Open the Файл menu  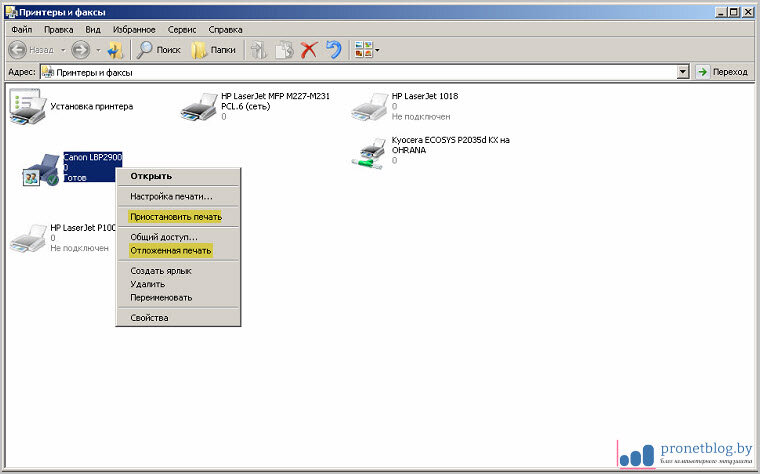(x=22, y=30)
